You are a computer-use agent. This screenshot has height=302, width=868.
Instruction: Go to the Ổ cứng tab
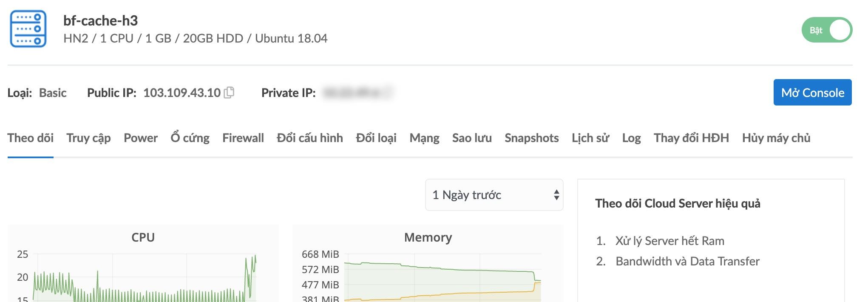190,138
